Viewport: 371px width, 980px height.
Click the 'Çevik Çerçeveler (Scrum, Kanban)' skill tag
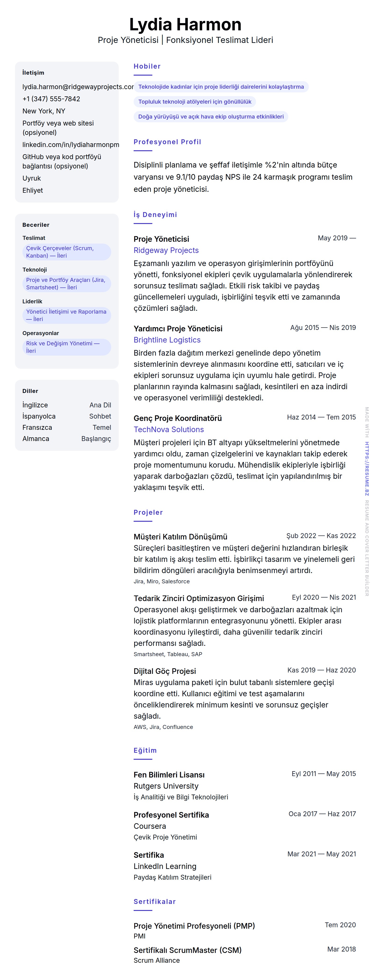click(x=67, y=252)
